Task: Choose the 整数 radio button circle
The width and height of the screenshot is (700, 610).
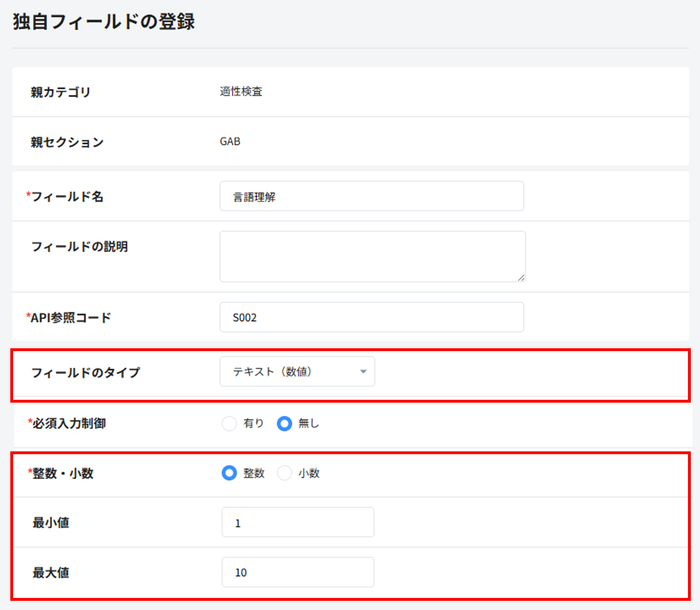Action: 229,473
